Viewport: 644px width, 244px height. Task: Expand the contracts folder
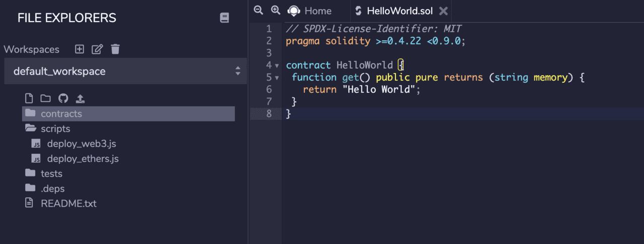coord(61,114)
